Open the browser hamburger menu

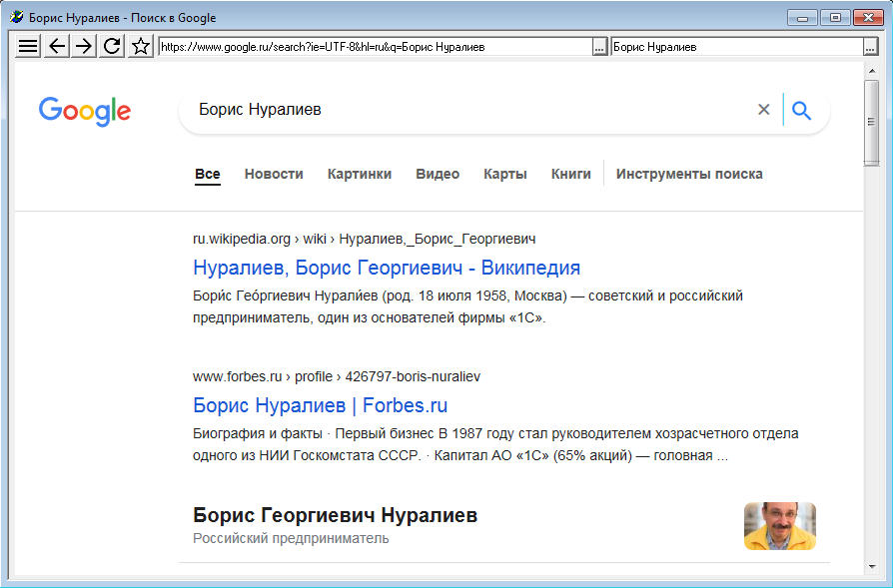tap(27, 46)
